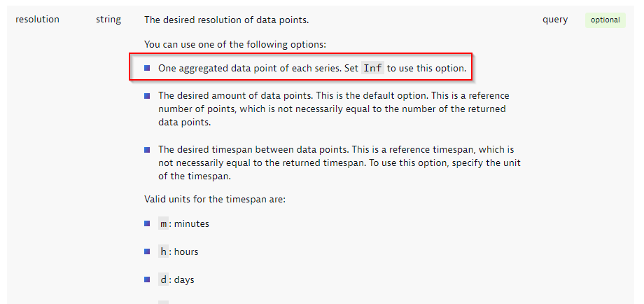Click the bullet next to days unit

coord(148,279)
